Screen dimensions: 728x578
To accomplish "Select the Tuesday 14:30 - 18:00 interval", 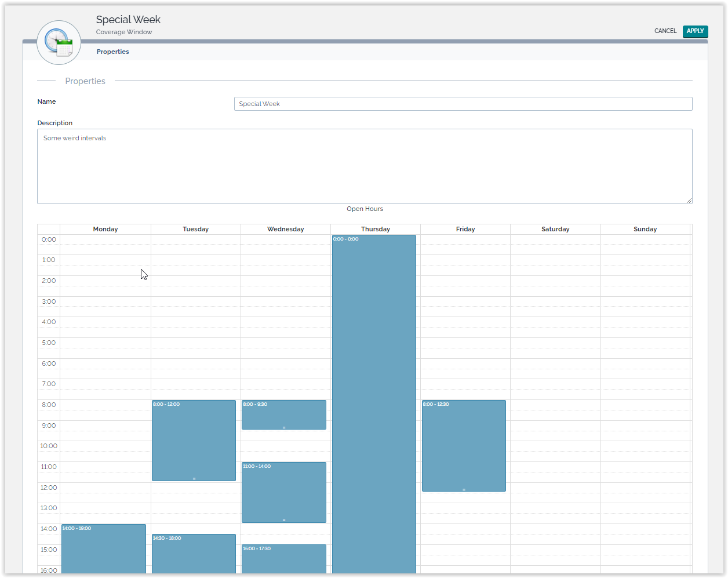I will pyautogui.click(x=194, y=555).
